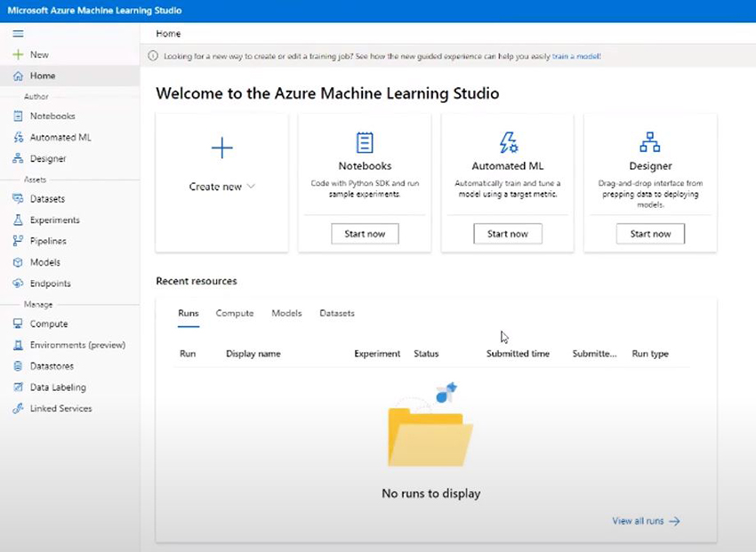Open the Compute page under Manage
This screenshot has height=552, width=756.
[48, 324]
